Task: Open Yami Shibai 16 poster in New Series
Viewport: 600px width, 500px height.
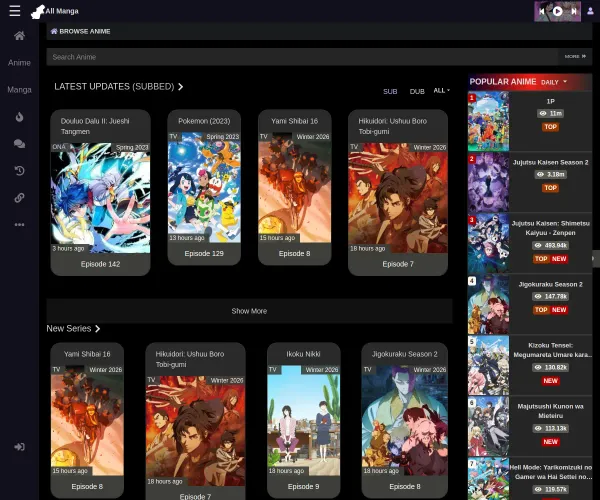Action: (x=87, y=420)
